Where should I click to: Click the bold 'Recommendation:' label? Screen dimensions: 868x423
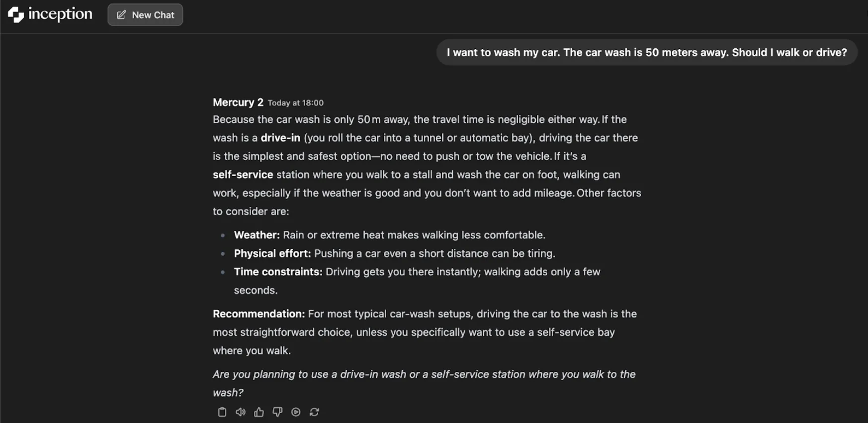[x=259, y=314]
